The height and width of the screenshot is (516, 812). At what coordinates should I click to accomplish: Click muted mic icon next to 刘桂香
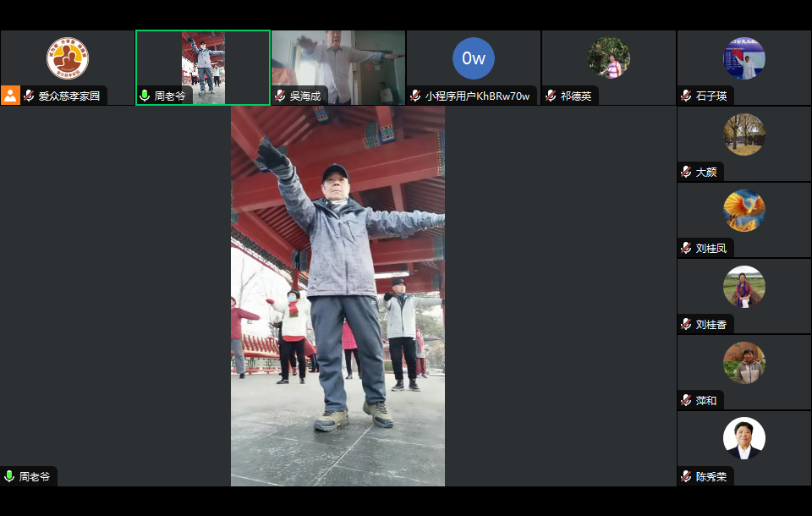pyautogui.click(x=686, y=325)
